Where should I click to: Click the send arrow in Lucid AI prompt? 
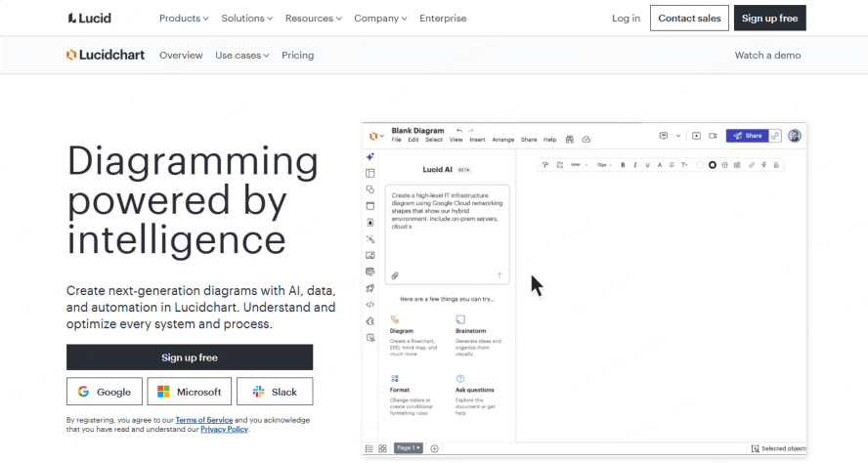499,275
